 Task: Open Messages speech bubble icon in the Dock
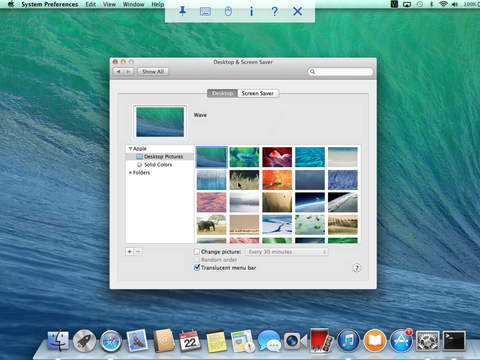269,341
